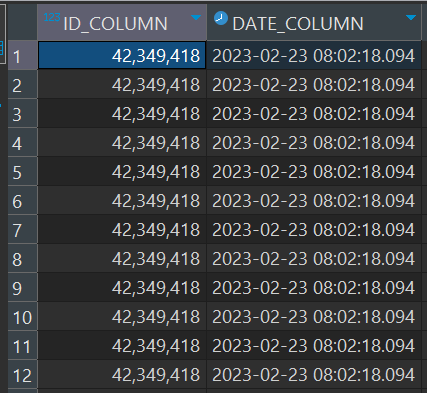This screenshot has width=427, height=393.
Task: Click ID_COLUMN cell in row 10
Action: click(x=122, y=316)
